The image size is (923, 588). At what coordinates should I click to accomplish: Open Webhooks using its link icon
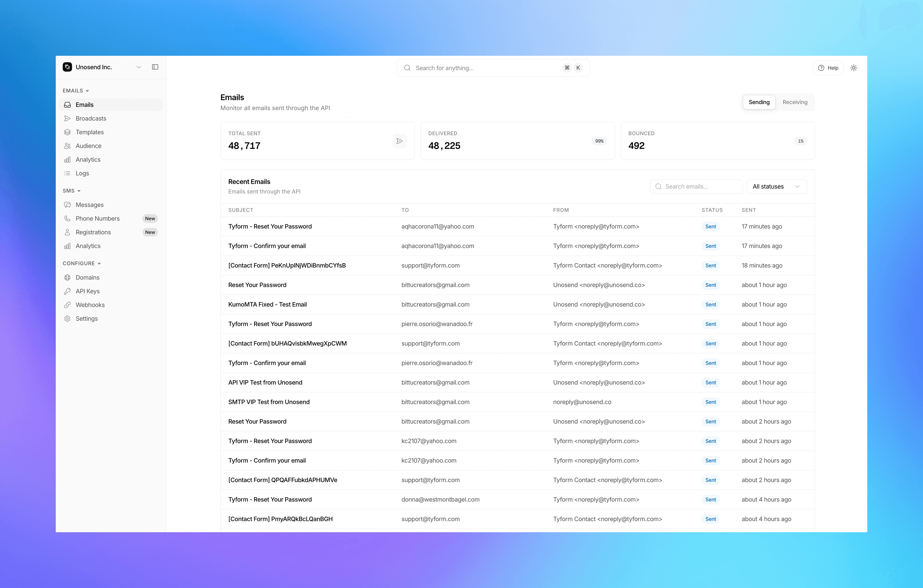coord(68,305)
